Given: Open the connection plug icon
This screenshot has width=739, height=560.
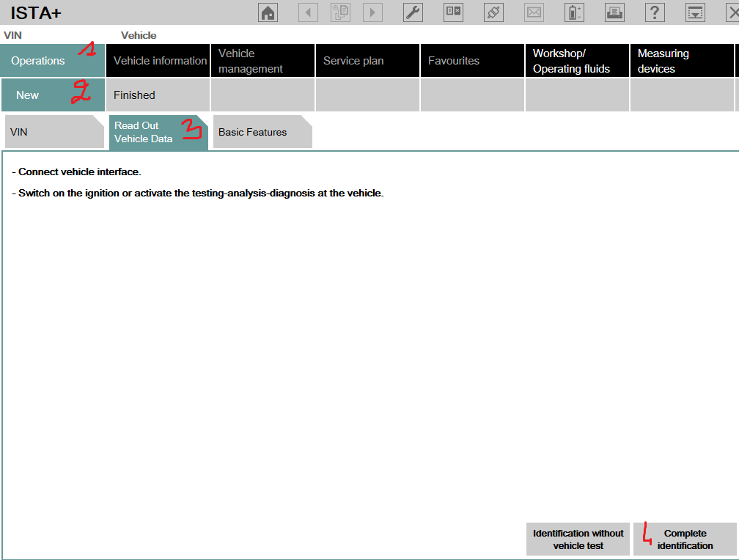Looking at the screenshot, I should [493, 12].
